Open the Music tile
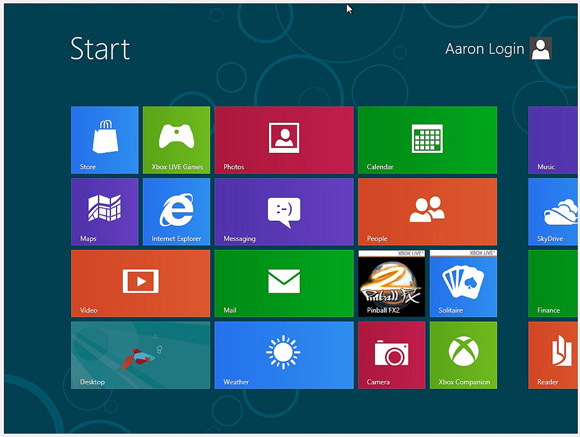Screen dimensions: 580x437 (x=553, y=140)
